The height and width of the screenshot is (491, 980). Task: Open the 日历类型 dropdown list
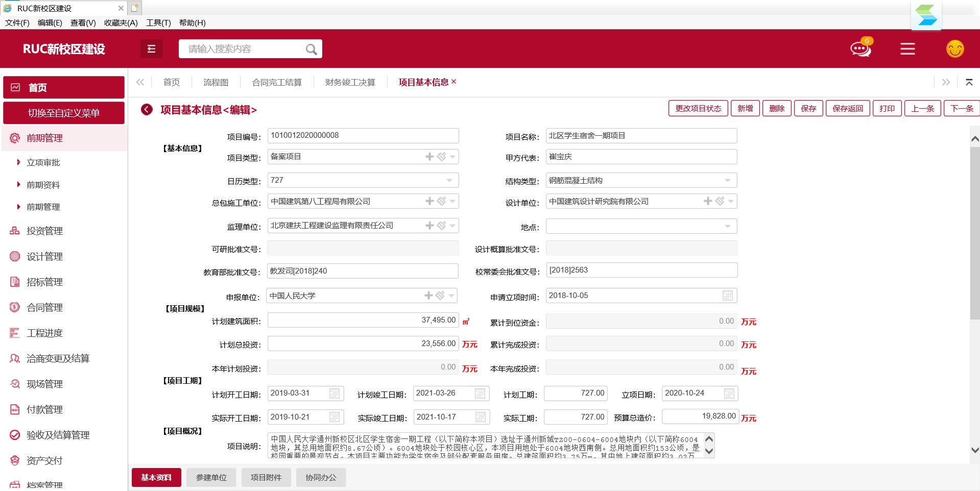coord(449,180)
